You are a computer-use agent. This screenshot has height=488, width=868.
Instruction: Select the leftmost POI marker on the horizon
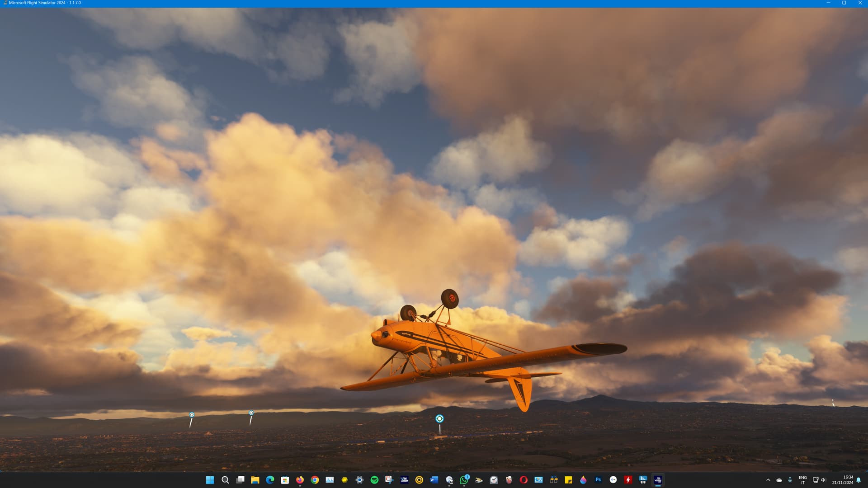192,415
